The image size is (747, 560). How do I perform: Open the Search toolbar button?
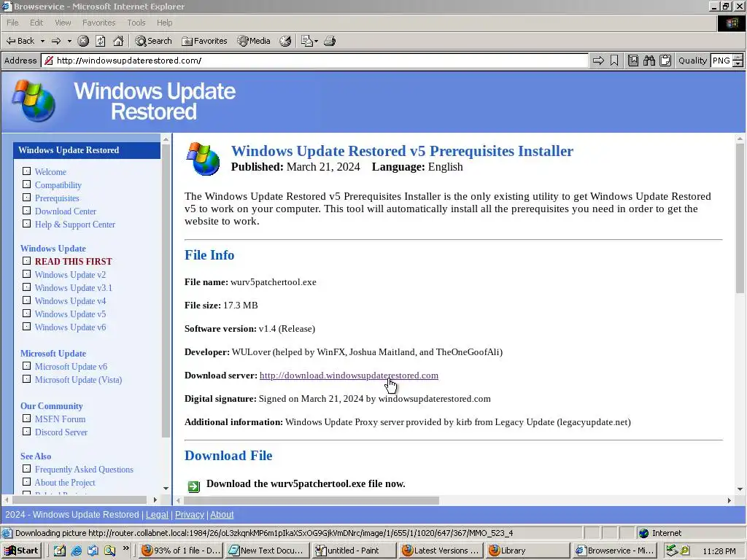(153, 41)
